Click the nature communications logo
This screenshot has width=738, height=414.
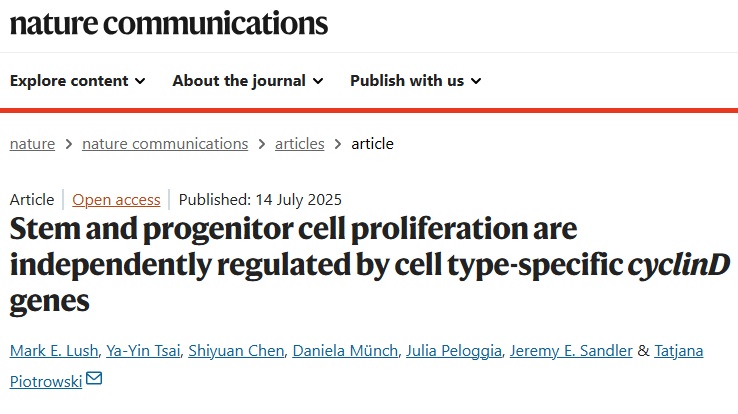[x=168, y=24]
